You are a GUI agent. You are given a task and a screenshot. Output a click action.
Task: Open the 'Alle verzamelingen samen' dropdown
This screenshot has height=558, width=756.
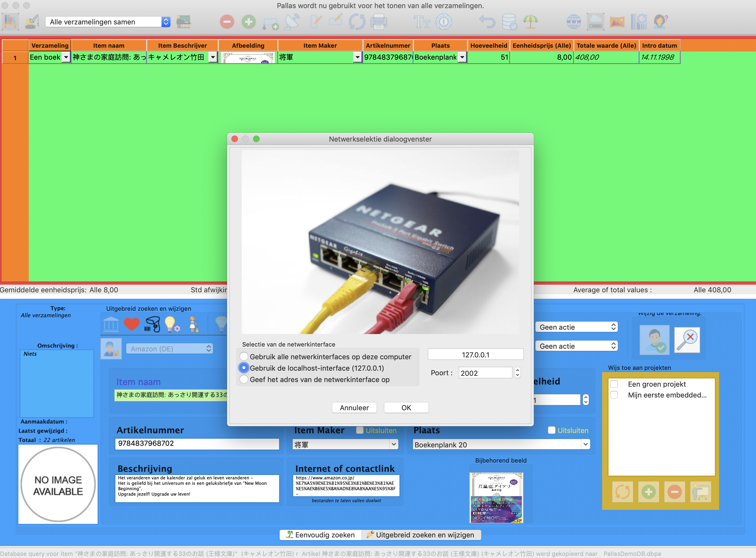click(108, 22)
